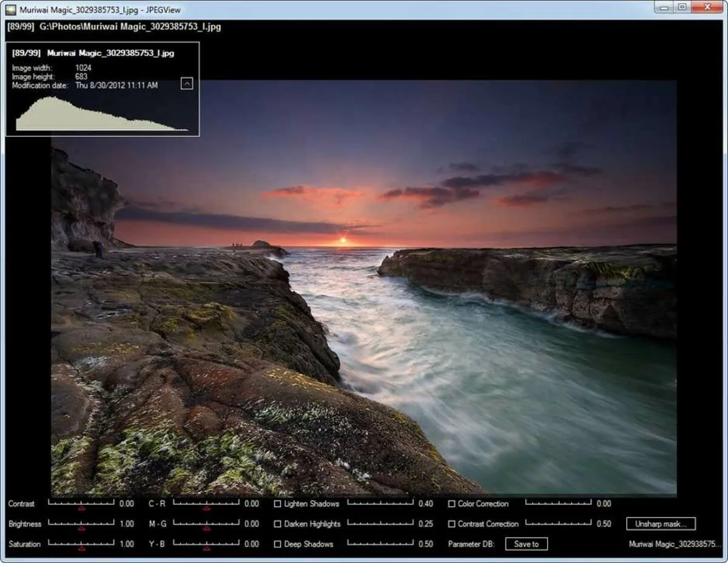Click the Contrast Correction amount slider
This screenshot has width=728, height=563.
(558, 523)
